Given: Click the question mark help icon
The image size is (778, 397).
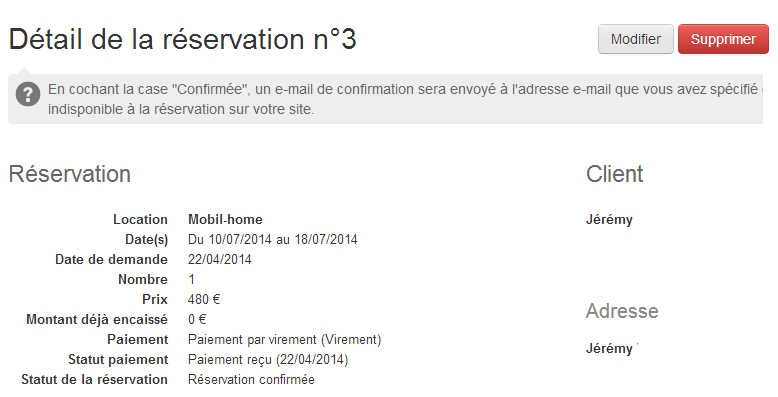Looking at the screenshot, I should pyautogui.click(x=28, y=94).
